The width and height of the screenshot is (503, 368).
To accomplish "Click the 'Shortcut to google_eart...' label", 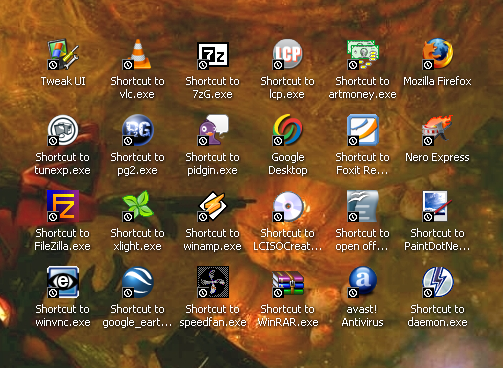I will (137, 316).
